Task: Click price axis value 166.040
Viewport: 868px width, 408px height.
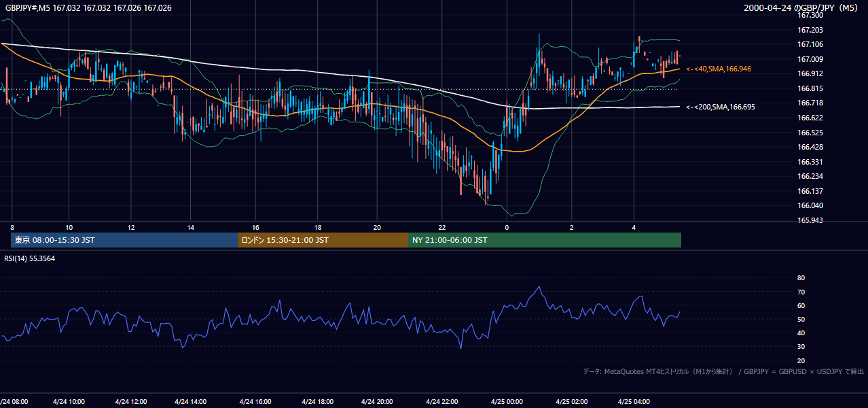Action: (810, 205)
